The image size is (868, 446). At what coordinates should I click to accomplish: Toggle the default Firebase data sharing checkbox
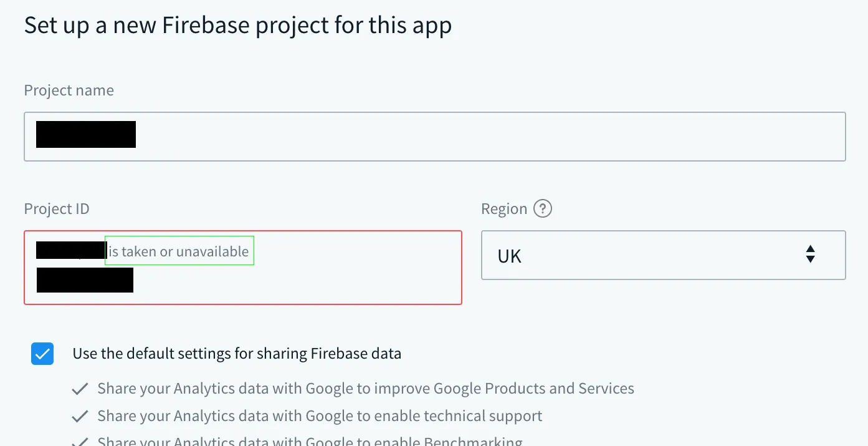point(42,354)
